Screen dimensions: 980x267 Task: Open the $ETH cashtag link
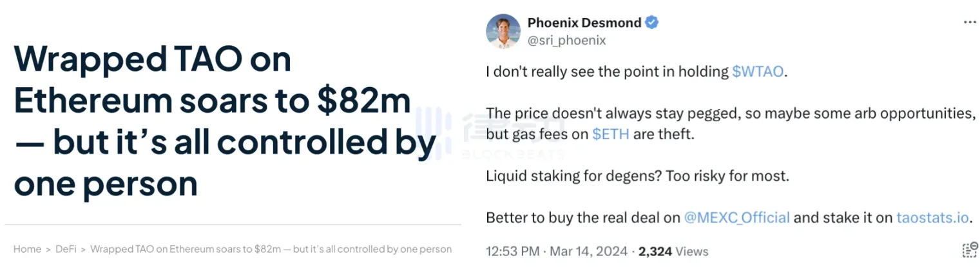tap(613, 133)
